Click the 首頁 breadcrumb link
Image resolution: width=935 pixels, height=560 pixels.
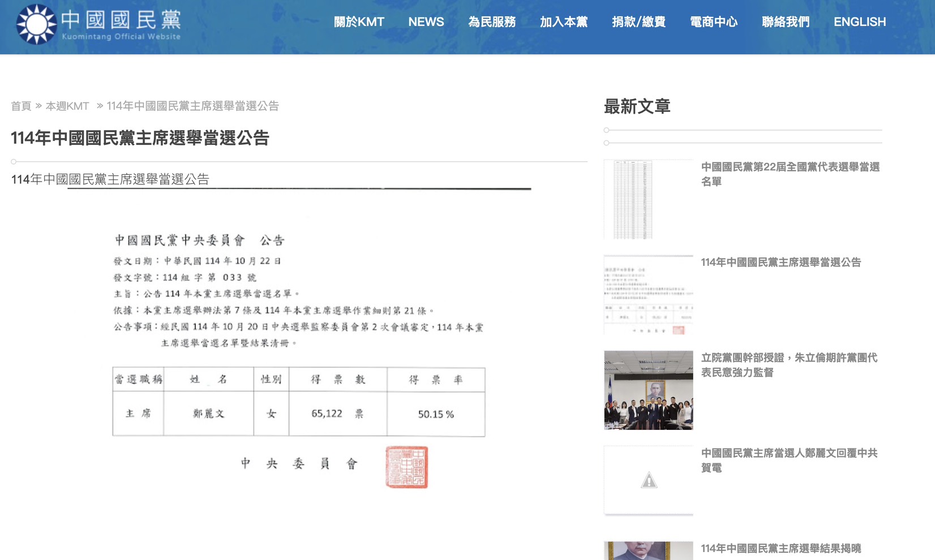tap(21, 106)
